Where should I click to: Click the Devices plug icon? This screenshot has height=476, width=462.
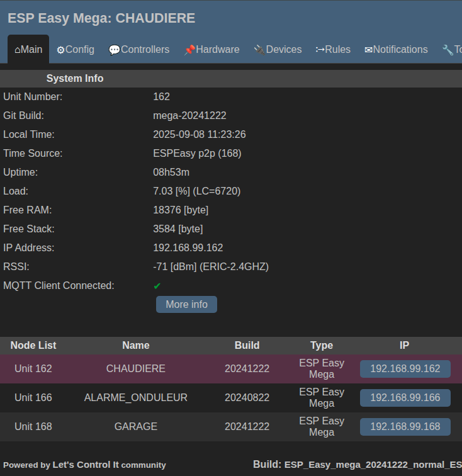coord(259,50)
